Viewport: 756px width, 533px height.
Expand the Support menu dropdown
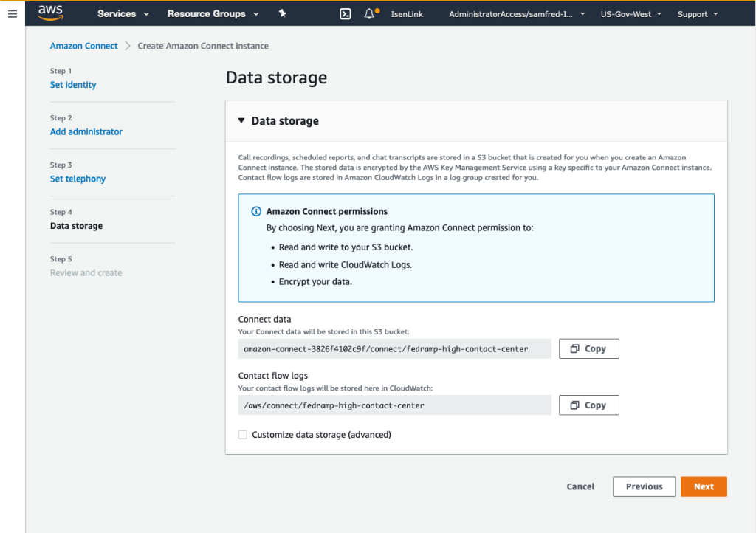tap(696, 13)
